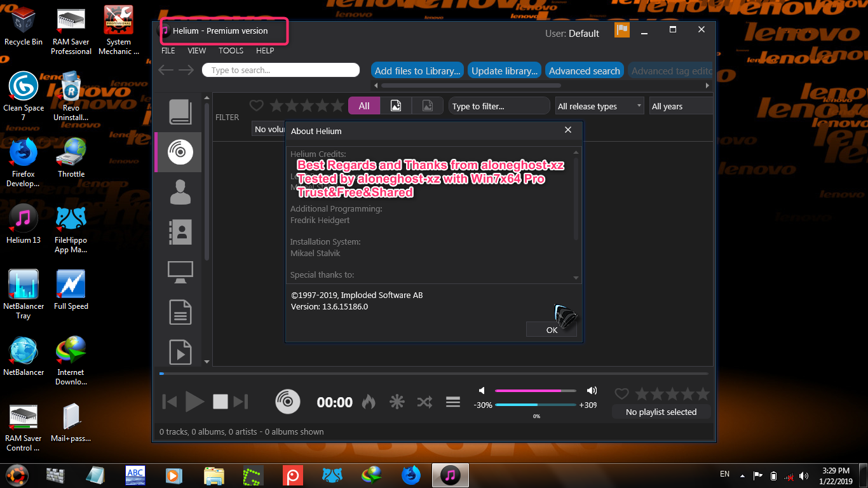This screenshot has height=488, width=868.
Task: Toggle the favorite heart in the player bar
Action: tap(621, 394)
